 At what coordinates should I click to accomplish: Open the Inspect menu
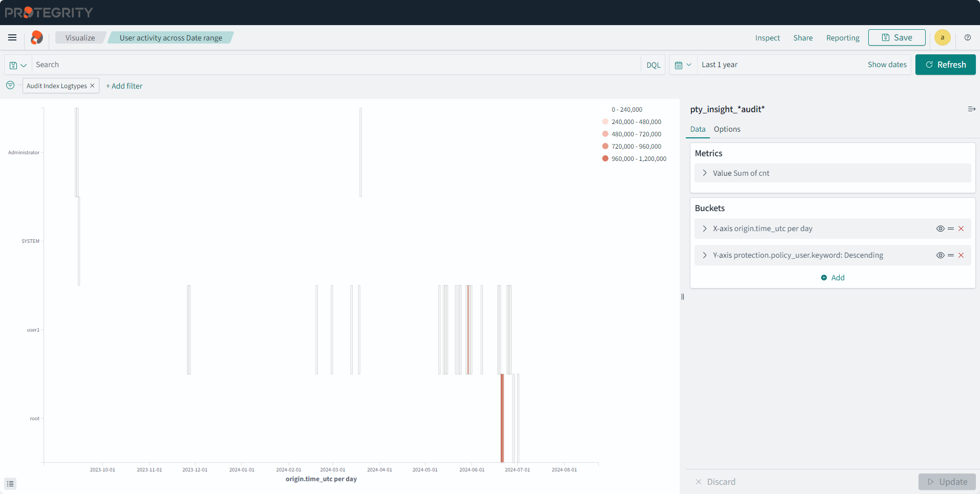point(767,38)
